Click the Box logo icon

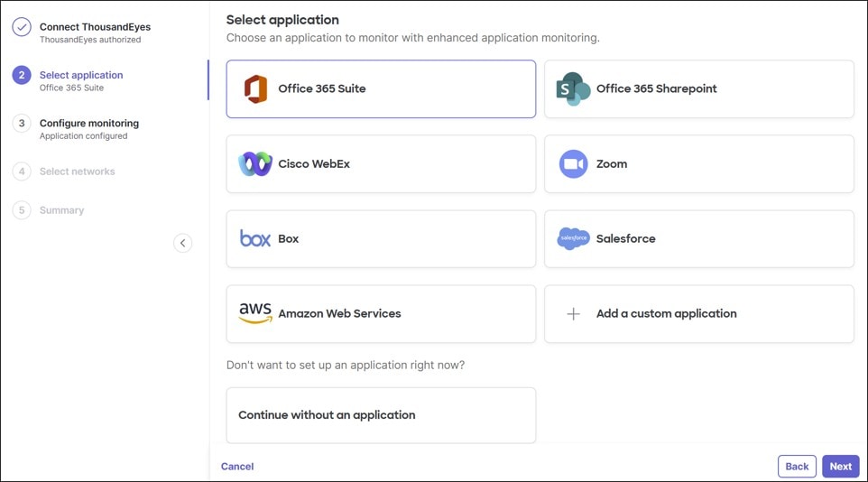255,239
